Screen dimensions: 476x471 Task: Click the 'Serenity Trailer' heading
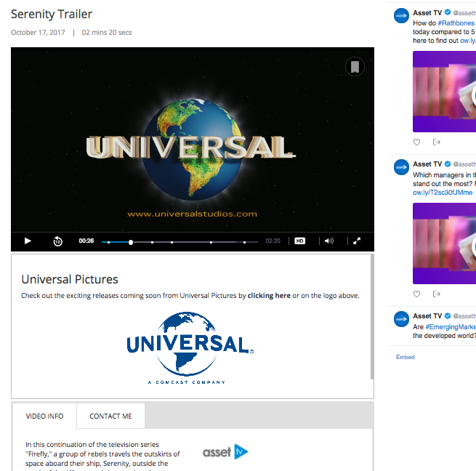(x=52, y=14)
